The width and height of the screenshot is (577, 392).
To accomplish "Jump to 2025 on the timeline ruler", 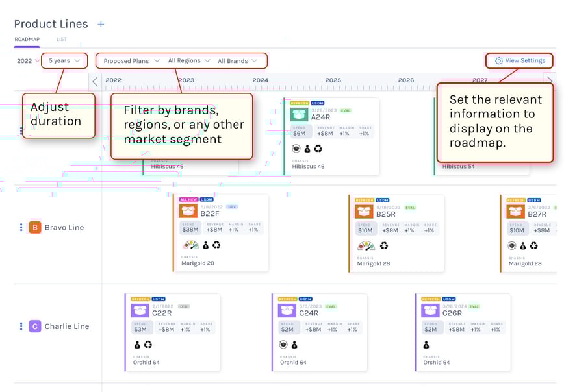I will point(333,80).
